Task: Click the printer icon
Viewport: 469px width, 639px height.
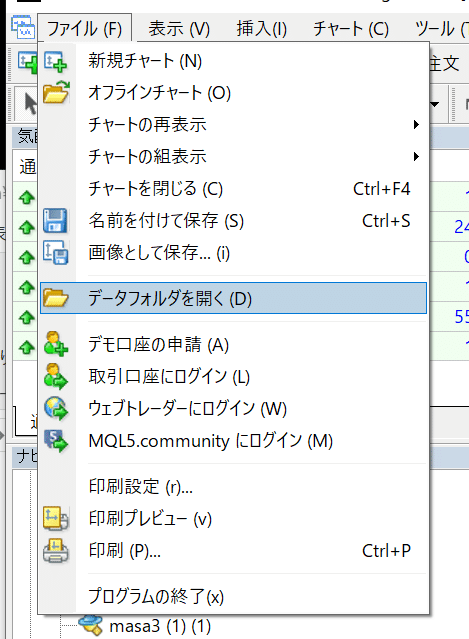Action: click(x=56, y=551)
